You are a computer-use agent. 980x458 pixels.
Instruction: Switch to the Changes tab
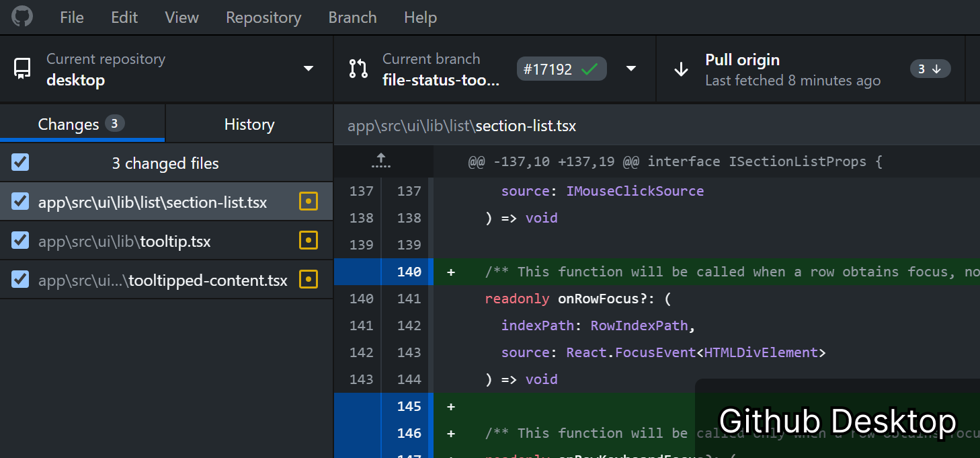82,124
